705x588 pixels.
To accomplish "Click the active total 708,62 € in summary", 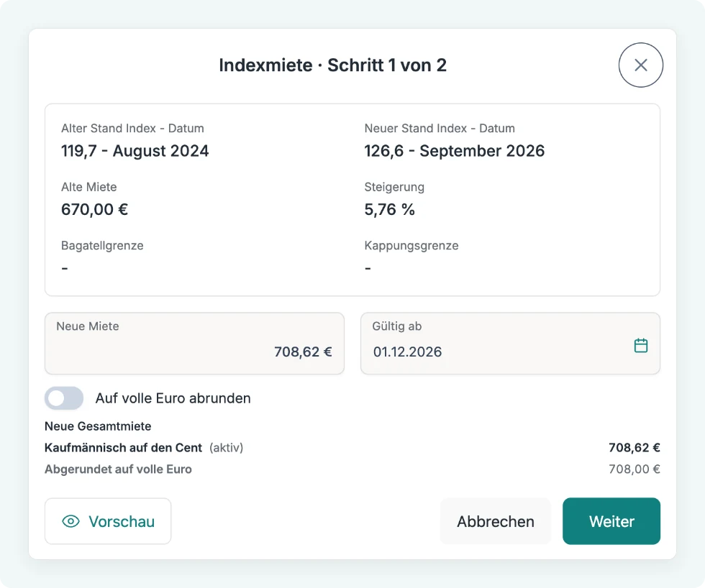I will [634, 448].
